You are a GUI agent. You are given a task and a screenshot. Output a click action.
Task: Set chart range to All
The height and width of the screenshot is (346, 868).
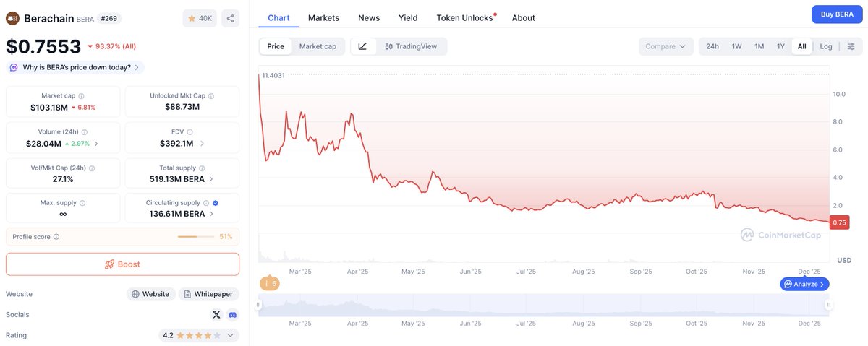(801, 46)
